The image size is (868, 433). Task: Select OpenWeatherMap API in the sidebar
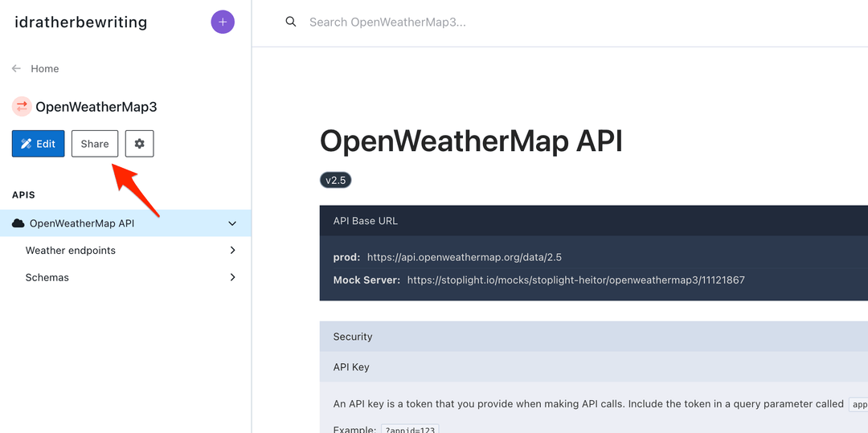click(x=82, y=223)
